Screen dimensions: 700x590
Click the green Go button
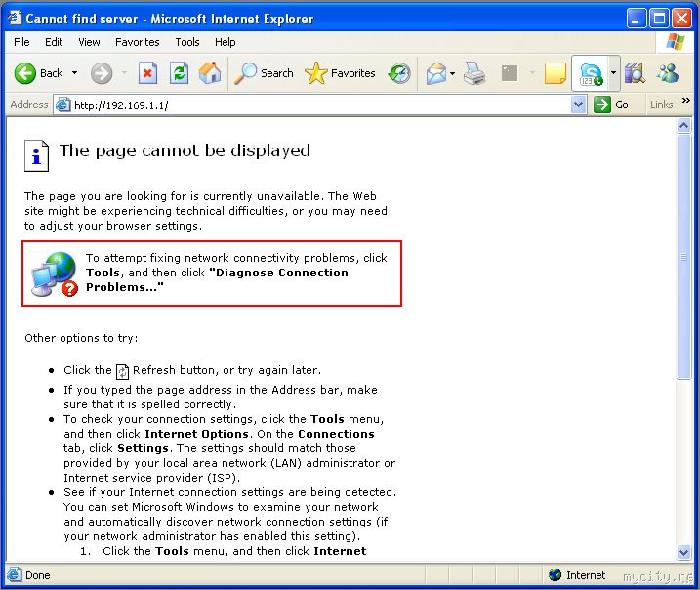(611, 105)
